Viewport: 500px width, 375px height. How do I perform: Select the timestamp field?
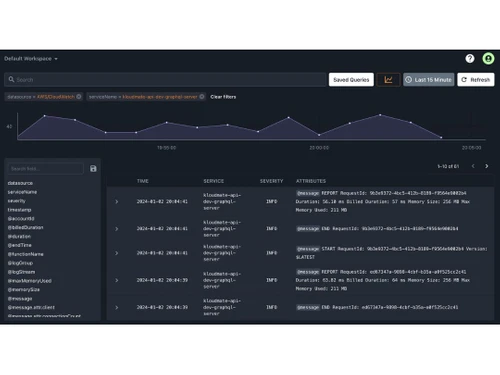(19, 210)
